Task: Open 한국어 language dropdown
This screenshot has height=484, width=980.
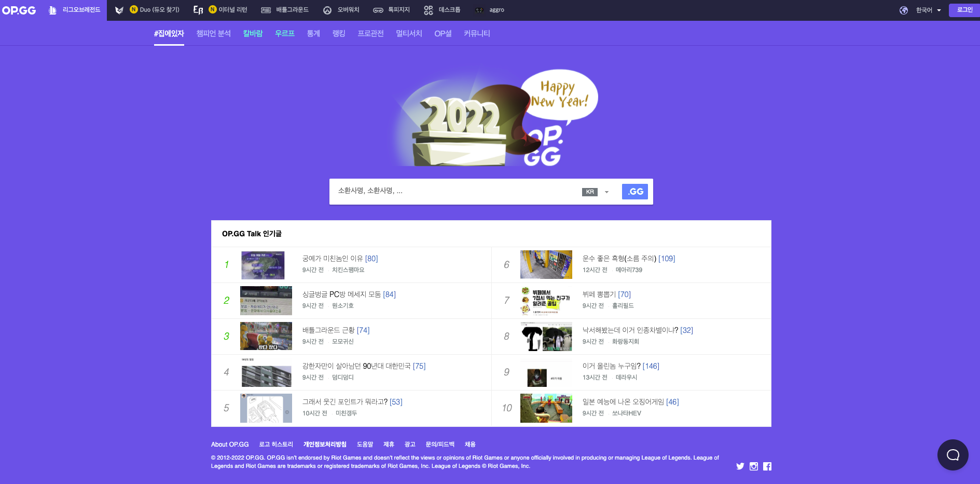Action: pos(928,10)
